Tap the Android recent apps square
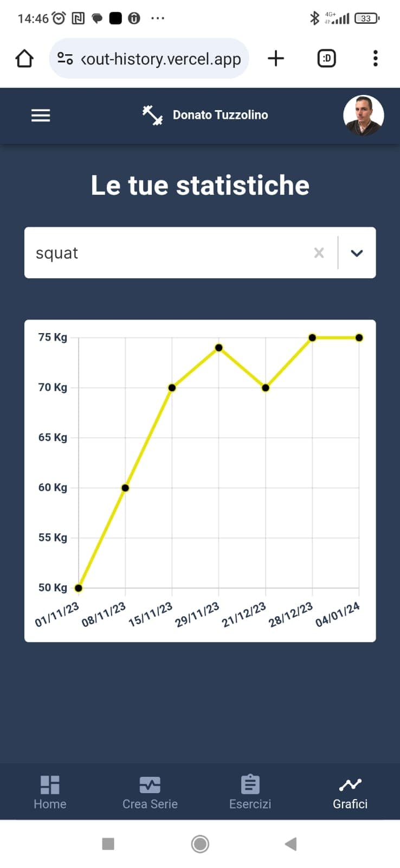The width and height of the screenshot is (400, 868). point(108,844)
